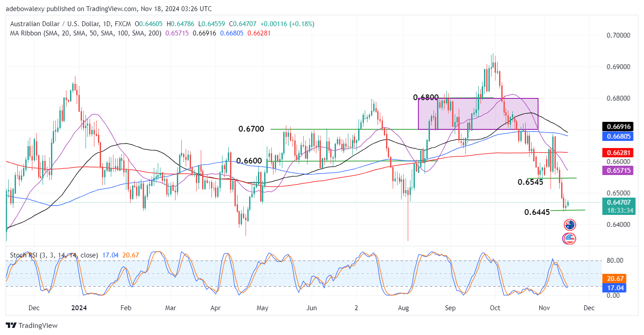Click the published-by header line

click(x=109, y=9)
